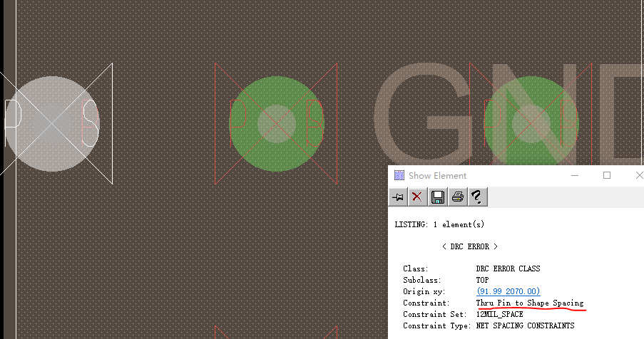Click the 'Origin xy:' label

[424, 291]
